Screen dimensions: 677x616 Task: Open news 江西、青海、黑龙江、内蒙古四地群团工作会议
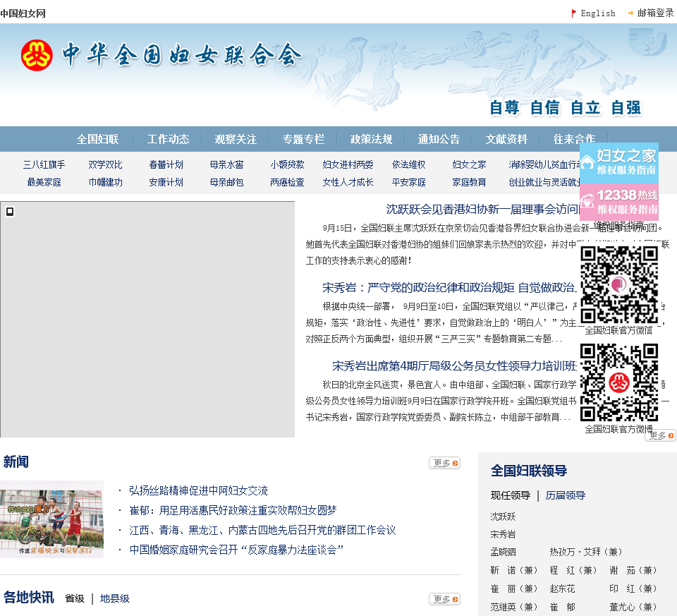pos(262,530)
